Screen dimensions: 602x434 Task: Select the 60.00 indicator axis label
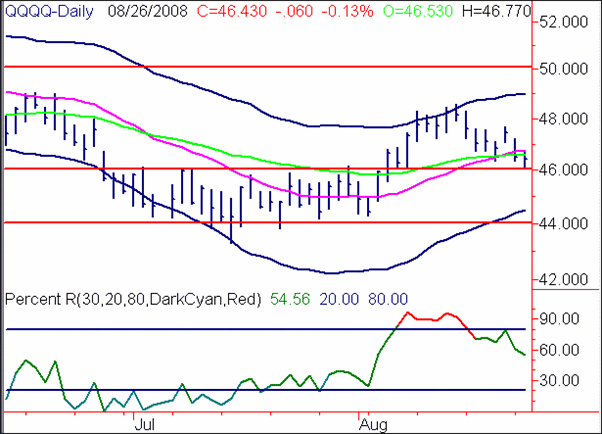click(559, 350)
